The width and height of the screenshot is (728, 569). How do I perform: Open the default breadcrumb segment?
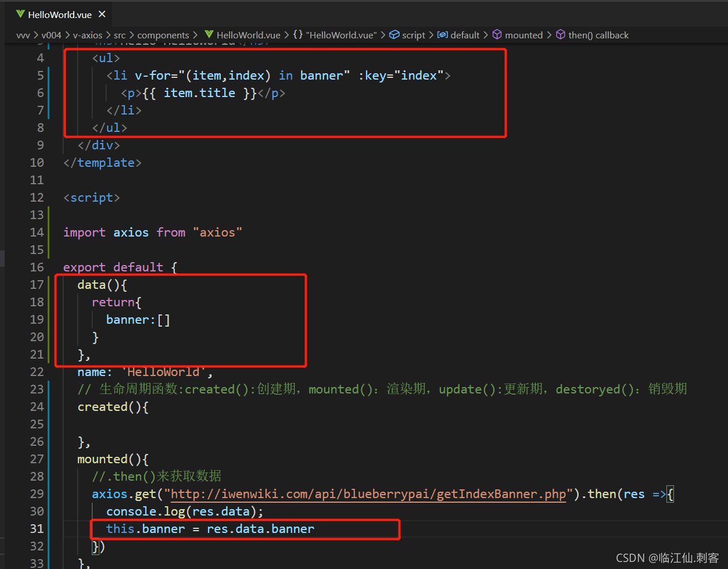465,35
